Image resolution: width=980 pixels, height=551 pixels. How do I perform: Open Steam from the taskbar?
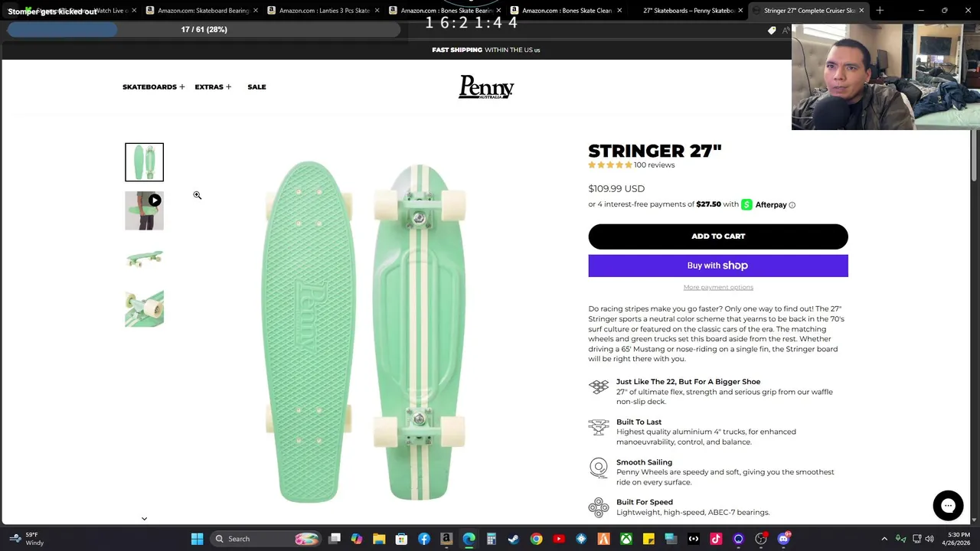[514, 539]
